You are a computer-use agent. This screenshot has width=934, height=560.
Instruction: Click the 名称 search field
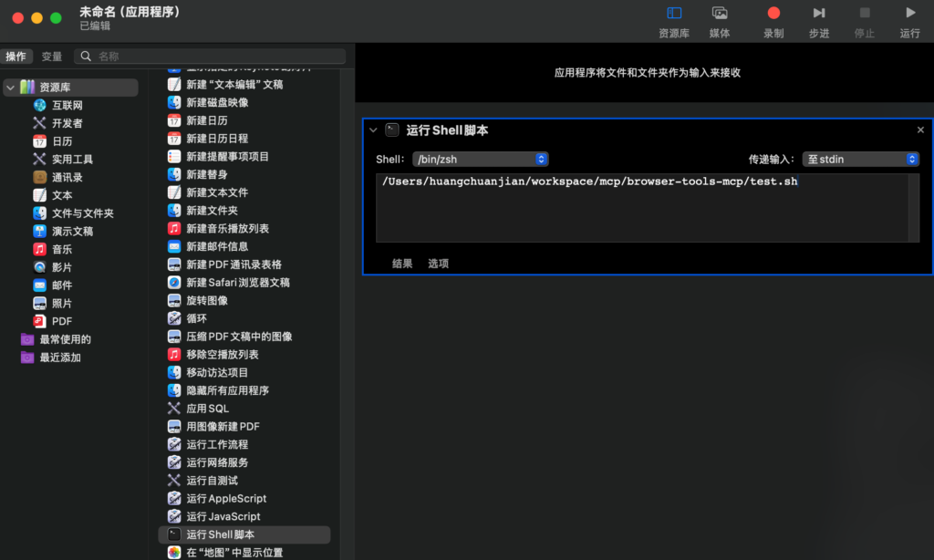pos(210,56)
